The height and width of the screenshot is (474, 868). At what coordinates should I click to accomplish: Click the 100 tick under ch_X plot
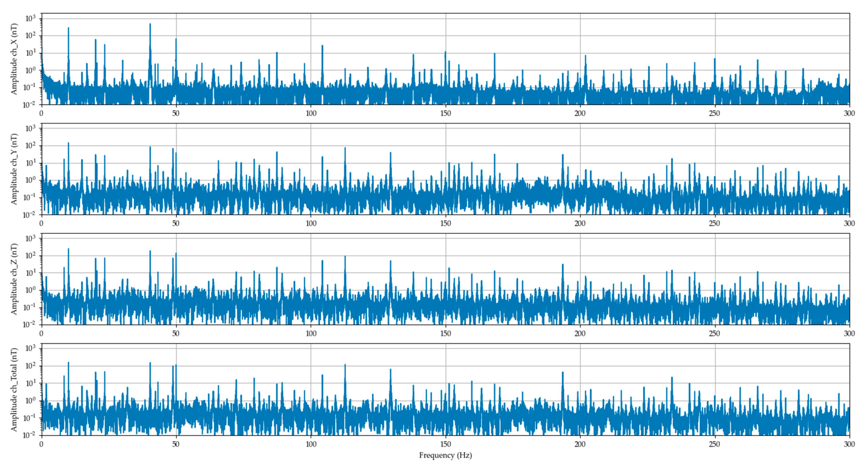(311, 113)
